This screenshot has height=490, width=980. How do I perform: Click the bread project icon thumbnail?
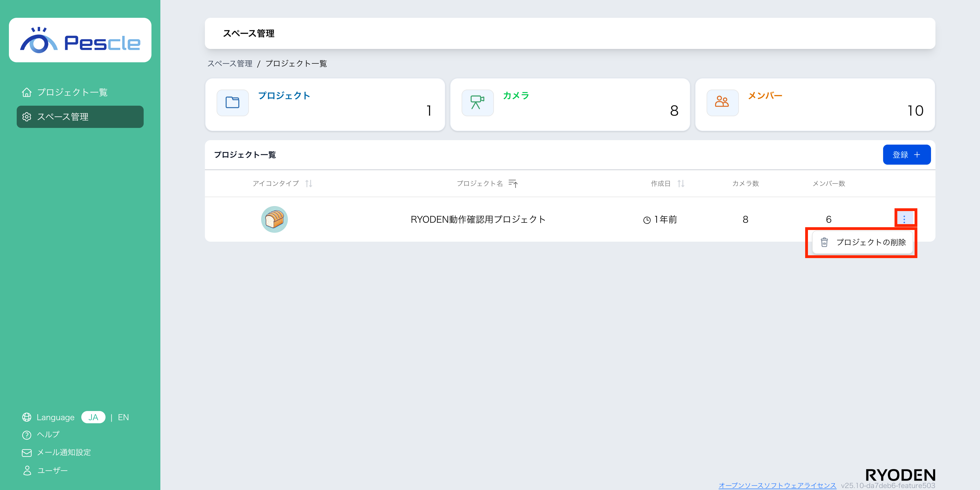point(274,219)
